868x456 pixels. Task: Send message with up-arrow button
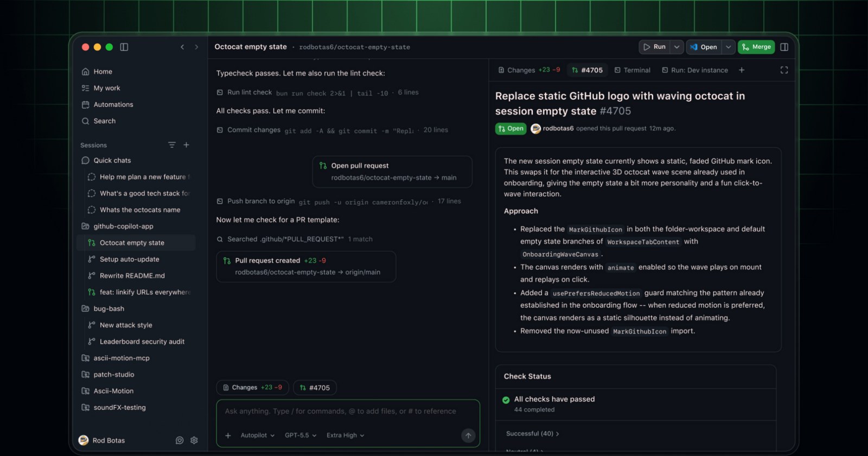pos(468,435)
